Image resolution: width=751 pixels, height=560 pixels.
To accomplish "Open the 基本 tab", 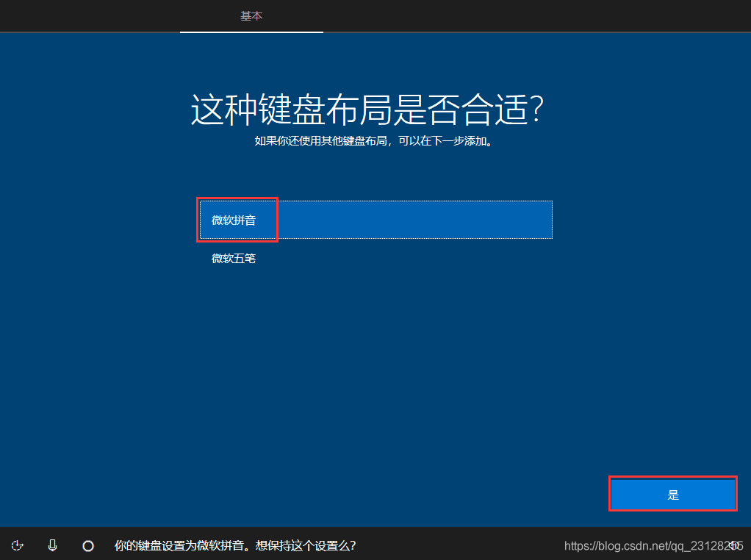I will [251, 16].
